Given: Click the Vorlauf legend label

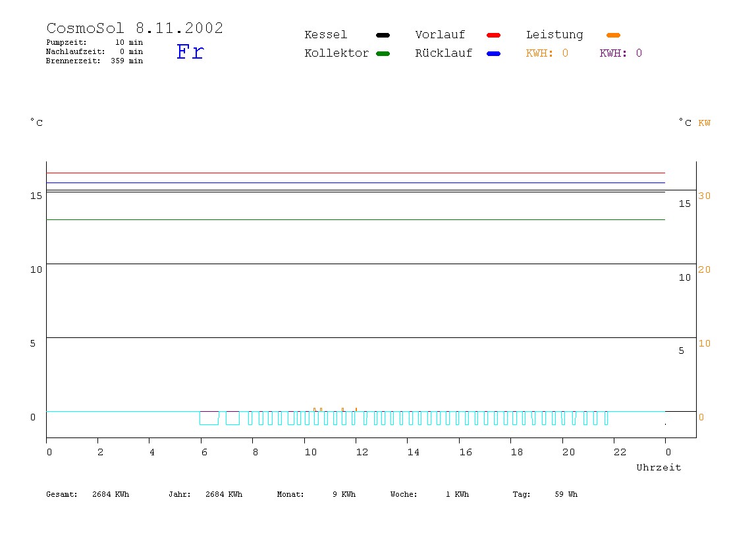Looking at the screenshot, I should pos(440,35).
